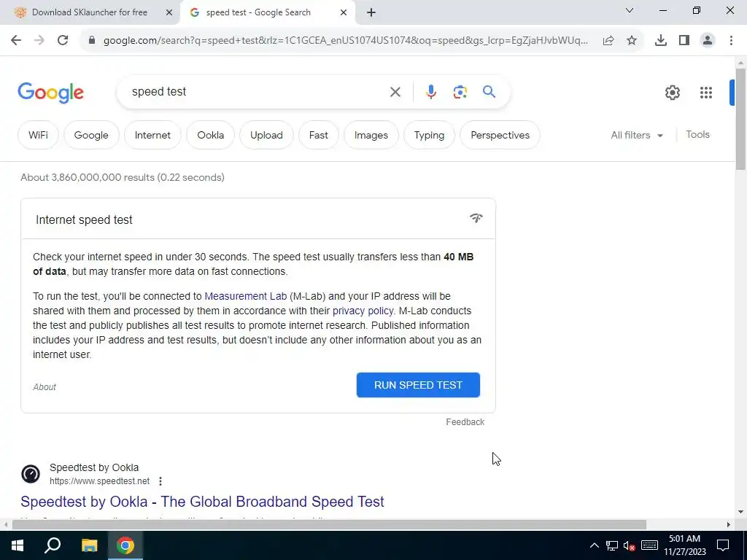Image resolution: width=747 pixels, height=560 pixels.
Task: Open the taskbar clock showing 5:01 AM
Action: pos(684,545)
